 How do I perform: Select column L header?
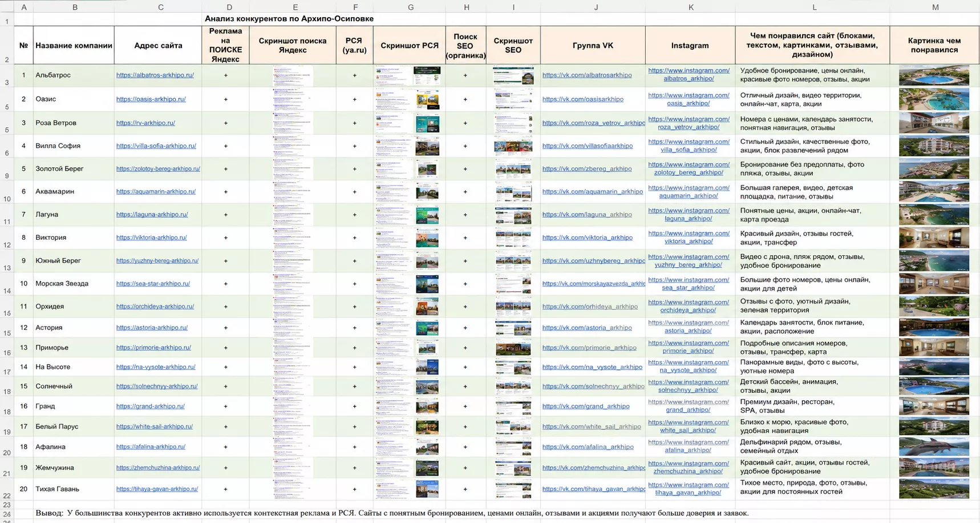pos(814,7)
